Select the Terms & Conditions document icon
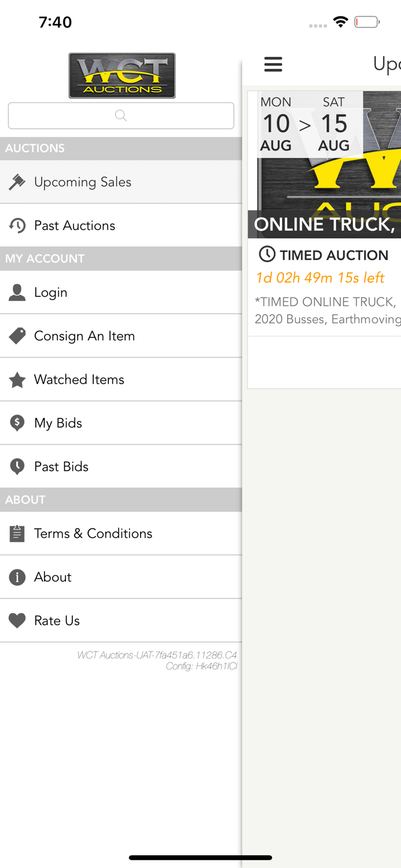This screenshot has height=868, width=401. pyautogui.click(x=16, y=534)
